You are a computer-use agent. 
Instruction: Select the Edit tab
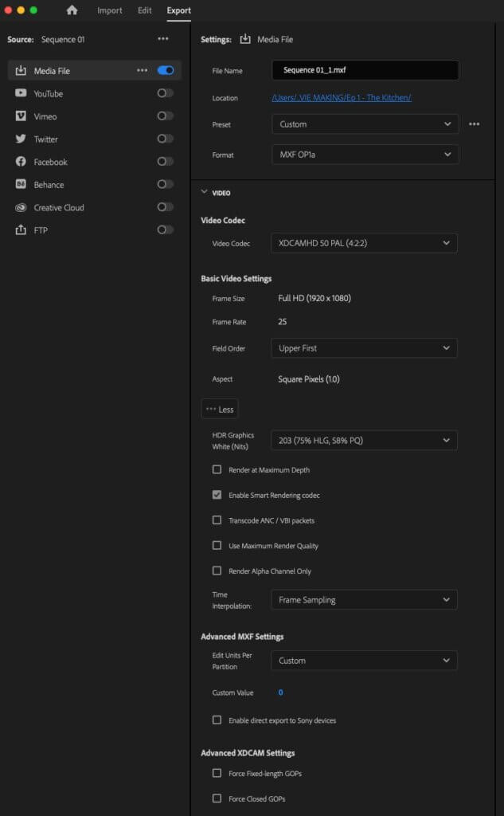coord(143,10)
